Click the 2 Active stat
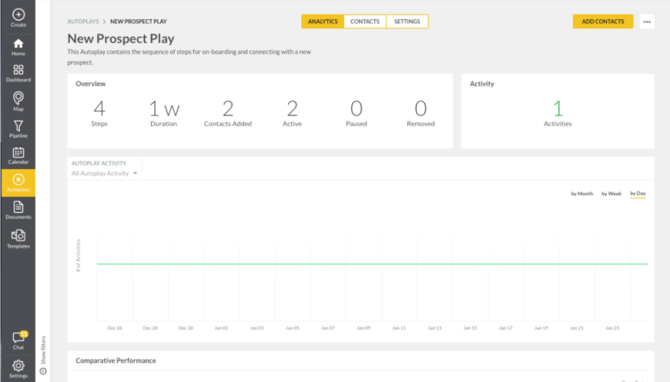The image size is (670, 382). (292, 113)
